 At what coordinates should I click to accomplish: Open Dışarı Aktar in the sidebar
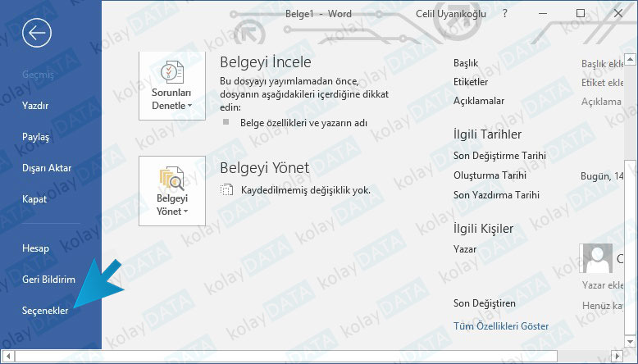[x=47, y=168]
